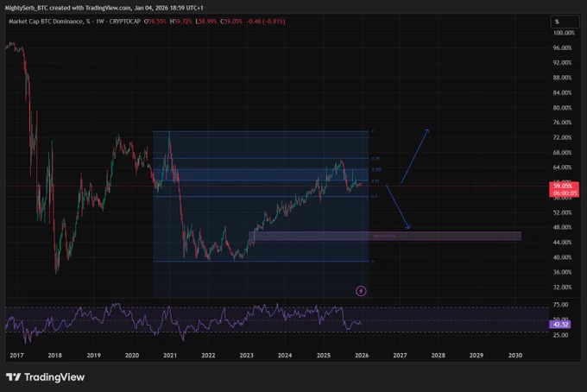The image size is (587, 392).
Task: Click the 40.00% price axis label
Action: pos(562,257)
